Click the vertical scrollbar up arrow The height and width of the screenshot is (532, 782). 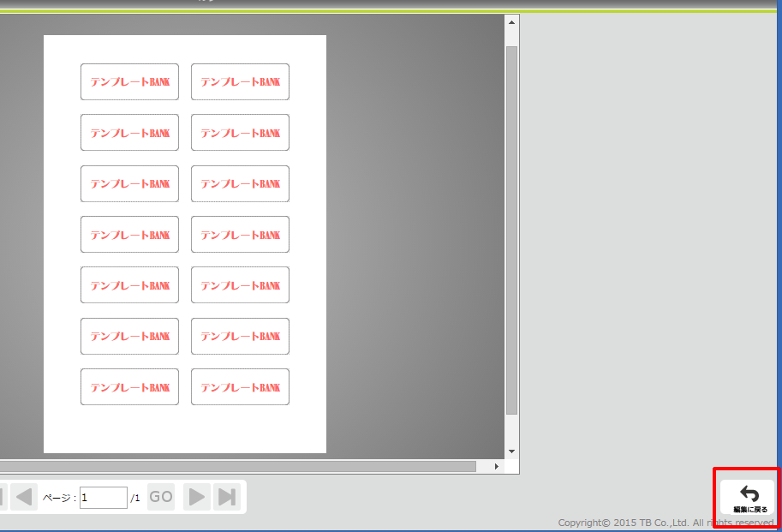tap(511, 22)
